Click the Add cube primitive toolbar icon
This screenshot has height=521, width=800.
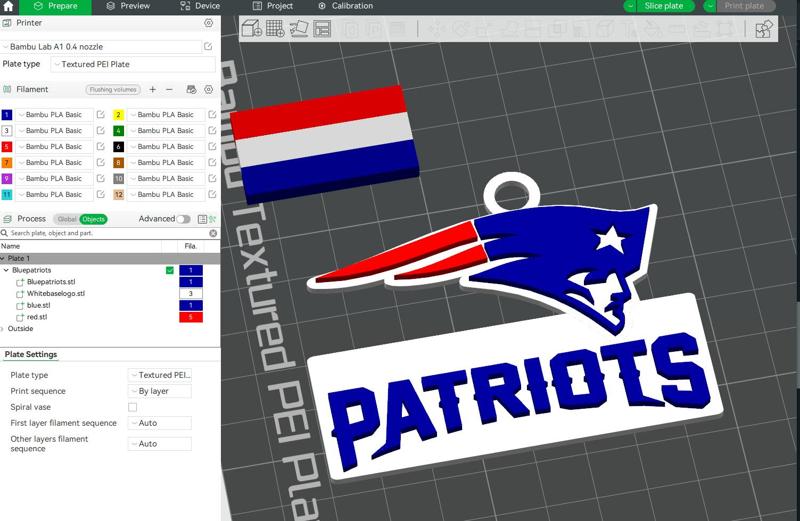[252, 29]
